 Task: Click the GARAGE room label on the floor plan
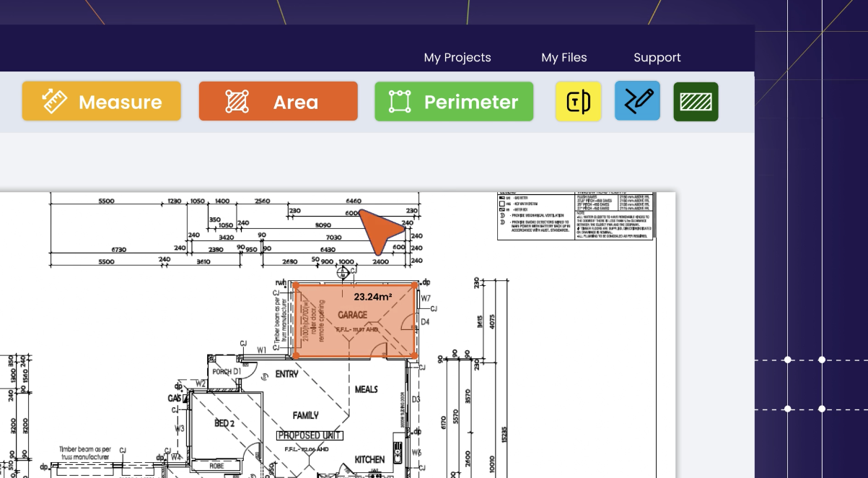(353, 314)
